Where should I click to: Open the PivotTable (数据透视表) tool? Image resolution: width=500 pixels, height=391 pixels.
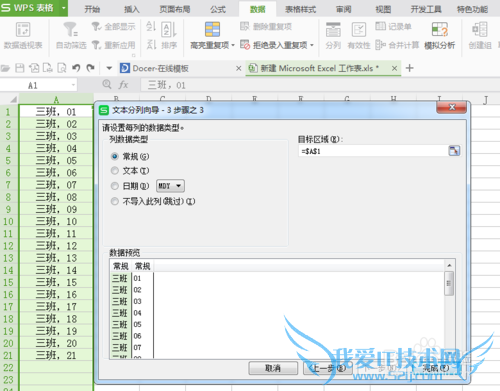(x=23, y=36)
